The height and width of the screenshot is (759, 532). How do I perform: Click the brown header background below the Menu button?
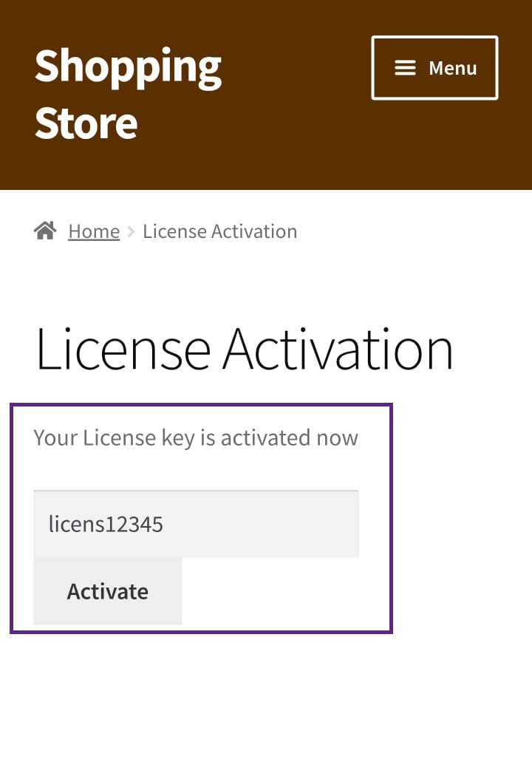coord(434,144)
